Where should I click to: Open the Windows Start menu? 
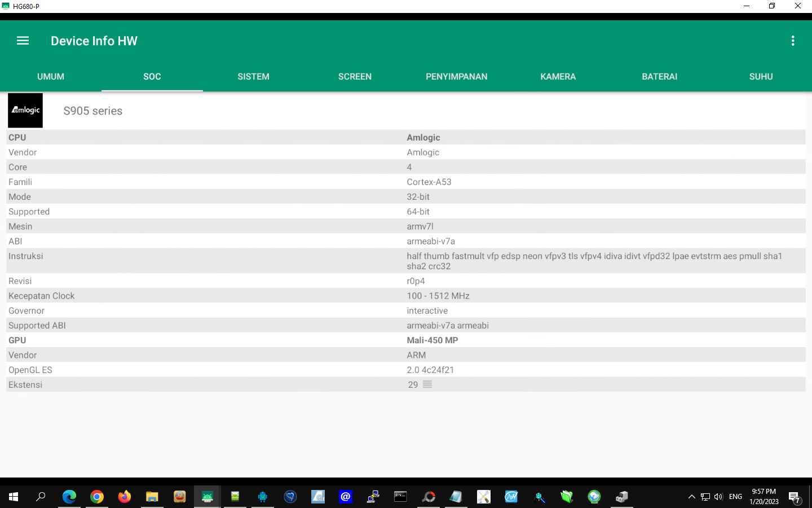tap(14, 497)
